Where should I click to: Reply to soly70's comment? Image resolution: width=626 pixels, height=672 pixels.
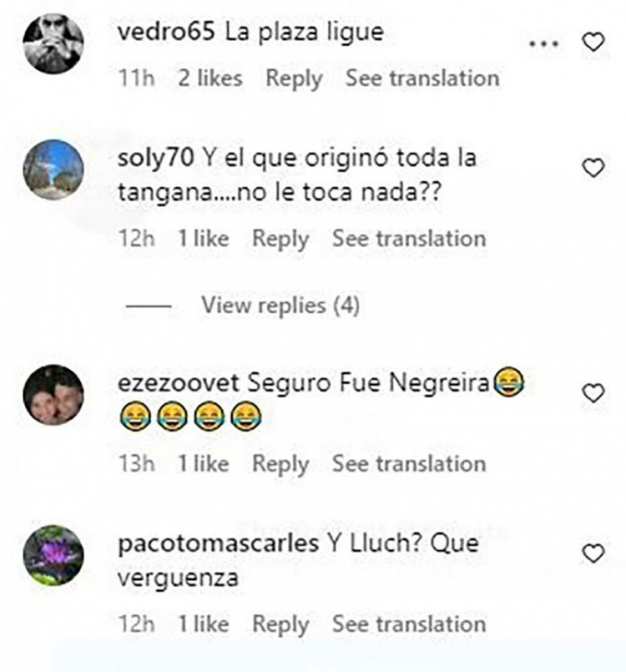click(280, 239)
